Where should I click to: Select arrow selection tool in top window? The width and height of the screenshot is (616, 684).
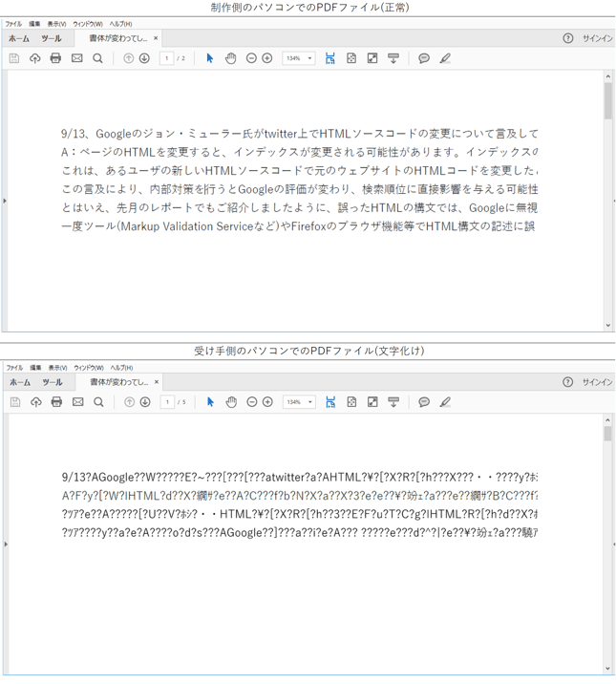coord(210,58)
